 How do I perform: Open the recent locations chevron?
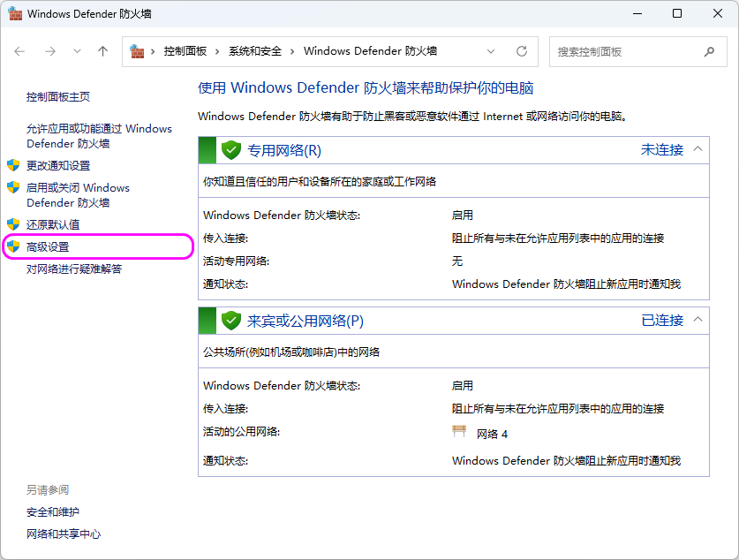(77, 51)
